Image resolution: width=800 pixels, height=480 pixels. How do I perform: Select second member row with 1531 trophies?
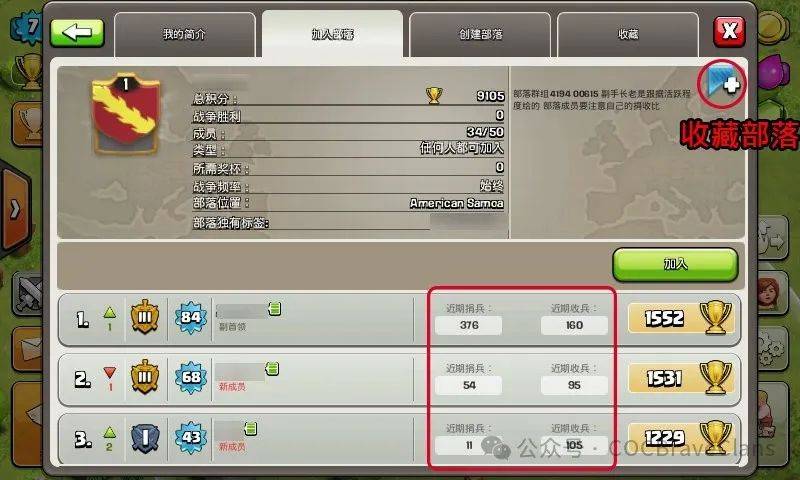point(399,378)
